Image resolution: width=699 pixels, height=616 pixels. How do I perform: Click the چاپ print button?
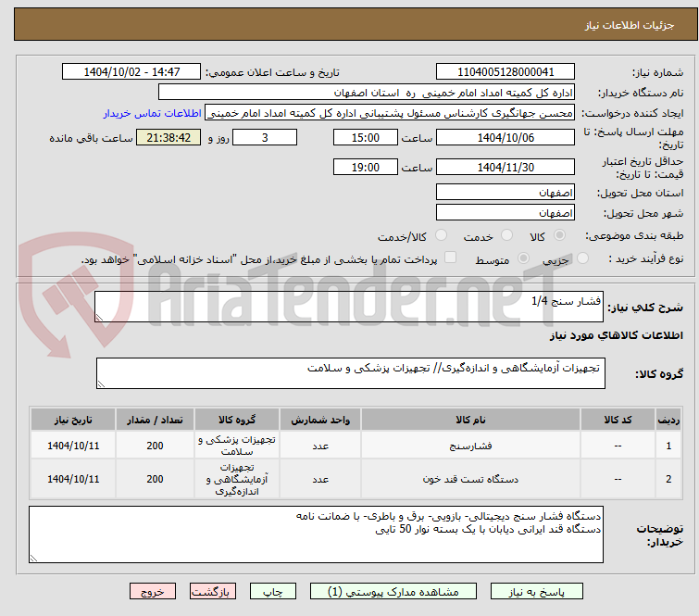point(273,592)
